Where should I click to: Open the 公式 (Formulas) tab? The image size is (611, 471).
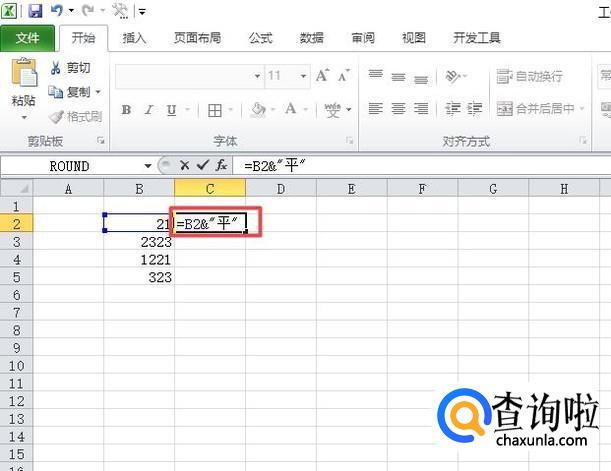(260, 38)
